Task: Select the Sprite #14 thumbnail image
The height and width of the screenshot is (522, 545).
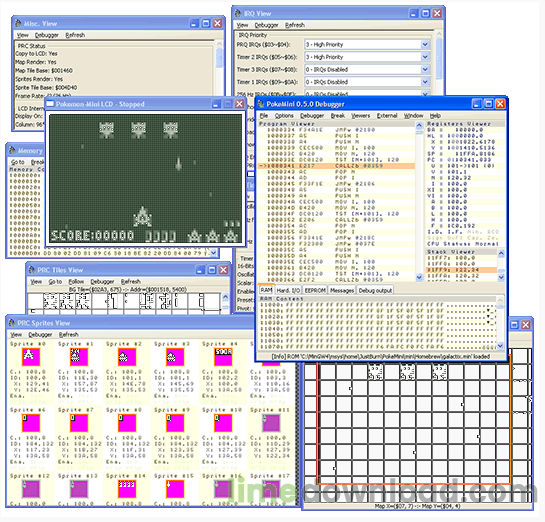Action: (127, 489)
